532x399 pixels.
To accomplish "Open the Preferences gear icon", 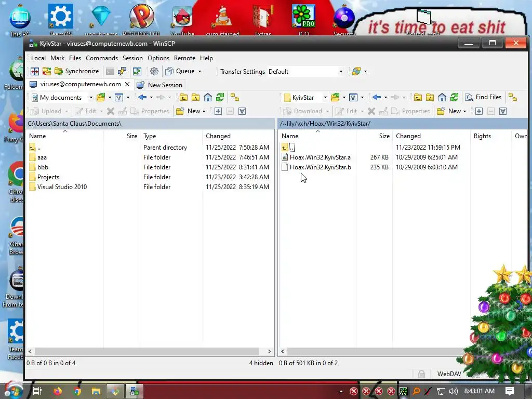I will coord(154,71).
